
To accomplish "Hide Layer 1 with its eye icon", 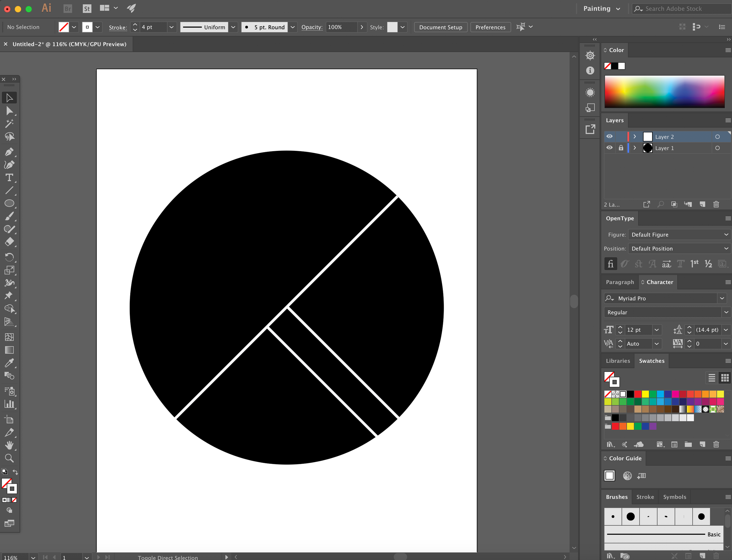I will [x=610, y=148].
